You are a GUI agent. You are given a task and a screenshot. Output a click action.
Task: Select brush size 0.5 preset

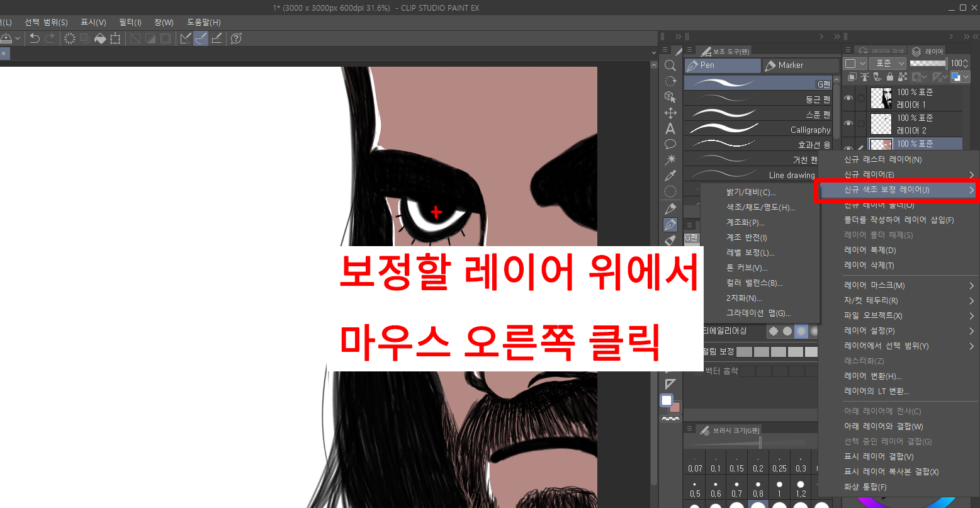click(x=694, y=488)
